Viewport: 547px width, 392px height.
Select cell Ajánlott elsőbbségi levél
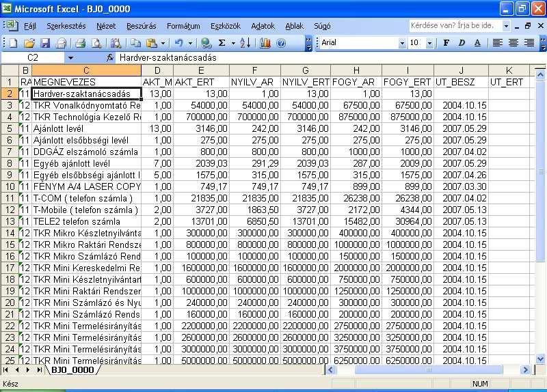(x=87, y=140)
